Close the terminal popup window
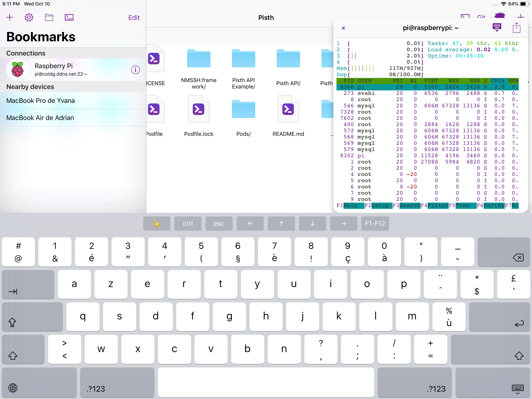Screen dimensions: 532x399 tap(343, 28)
